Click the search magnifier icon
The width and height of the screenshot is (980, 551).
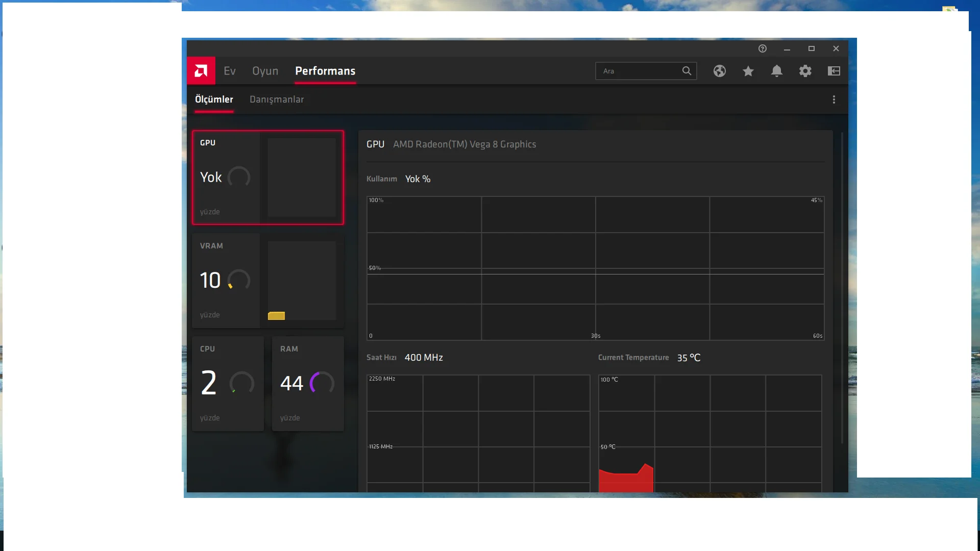(687, 71)
